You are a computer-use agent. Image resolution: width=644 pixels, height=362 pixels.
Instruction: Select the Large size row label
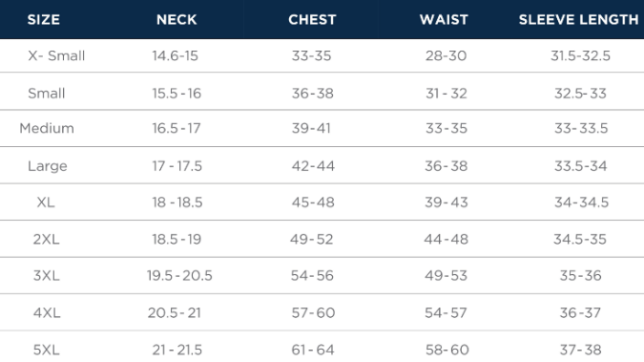click(48, 166)
